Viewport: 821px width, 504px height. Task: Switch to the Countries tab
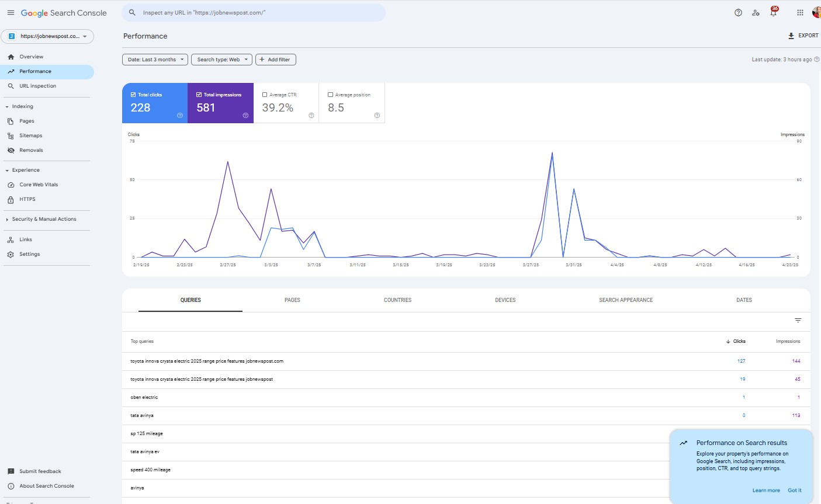(x=397, y=300)
